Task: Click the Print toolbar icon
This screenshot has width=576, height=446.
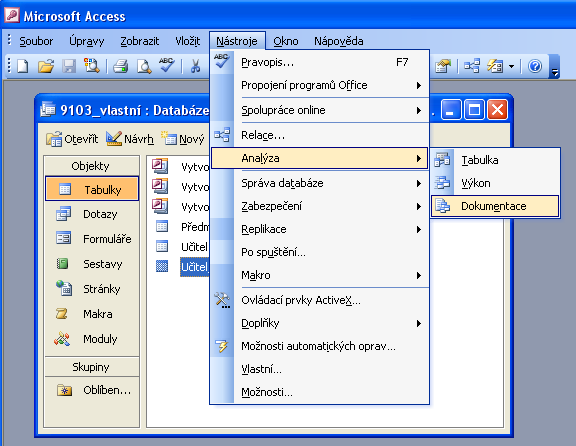Action: click(120, 66)
